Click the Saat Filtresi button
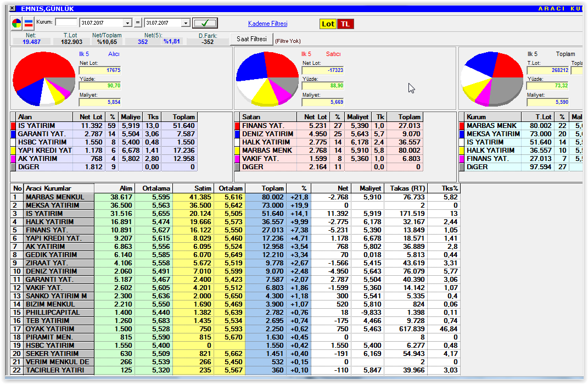 (251, 39)
